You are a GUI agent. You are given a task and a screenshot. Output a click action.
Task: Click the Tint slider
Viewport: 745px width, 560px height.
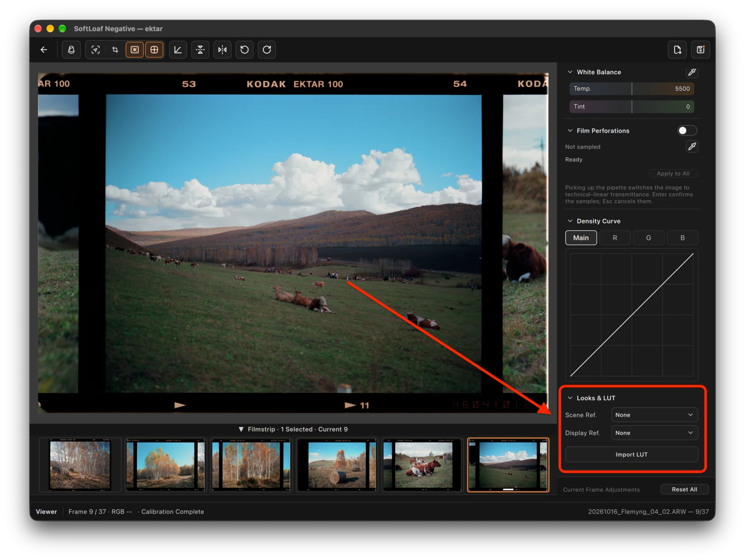coord(632,107)
